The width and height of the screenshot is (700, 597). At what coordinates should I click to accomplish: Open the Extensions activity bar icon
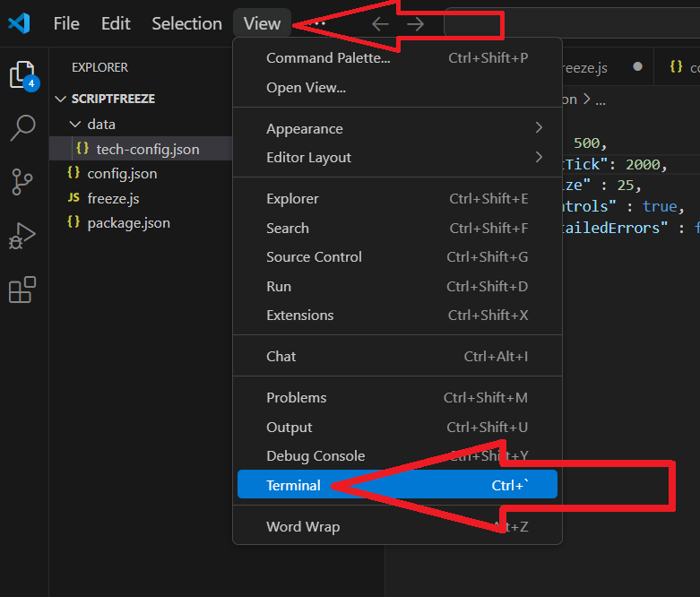tap(22, 290)
